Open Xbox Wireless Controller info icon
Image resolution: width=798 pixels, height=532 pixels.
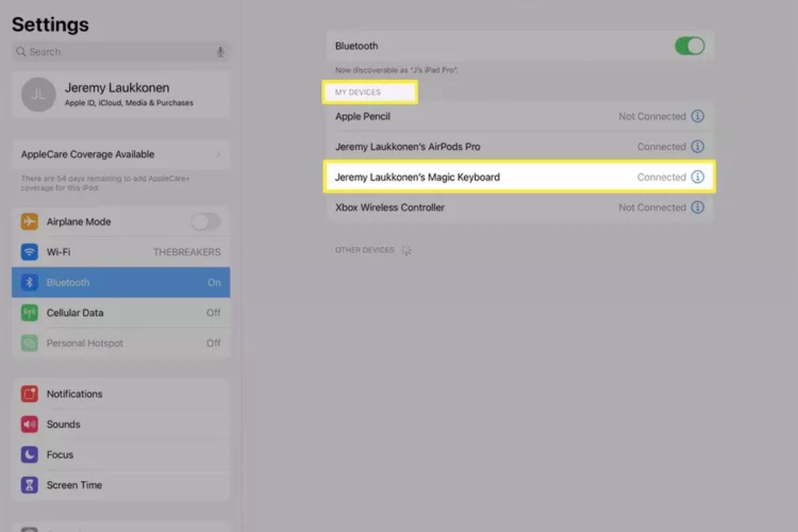click(x=697, y=207)
